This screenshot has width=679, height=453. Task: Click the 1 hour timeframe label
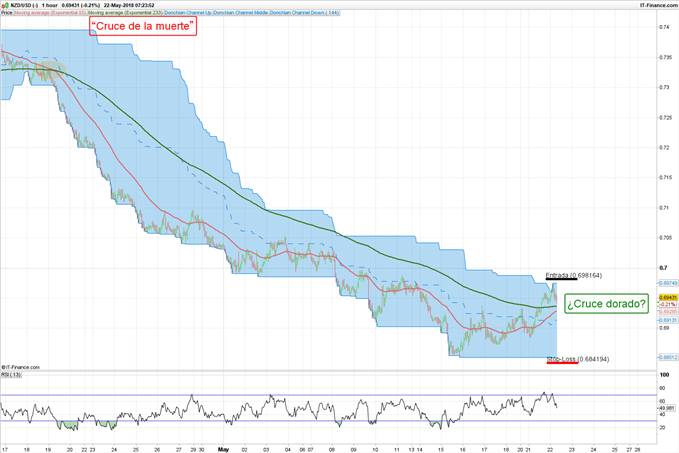click(50, 5)
